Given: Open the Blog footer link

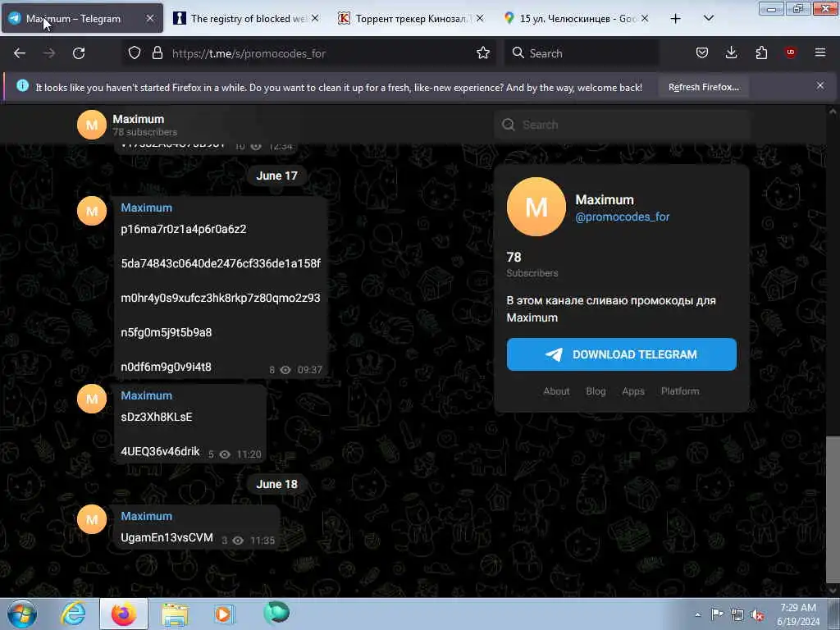Looking at the screenshot, I should pos(596,391).
